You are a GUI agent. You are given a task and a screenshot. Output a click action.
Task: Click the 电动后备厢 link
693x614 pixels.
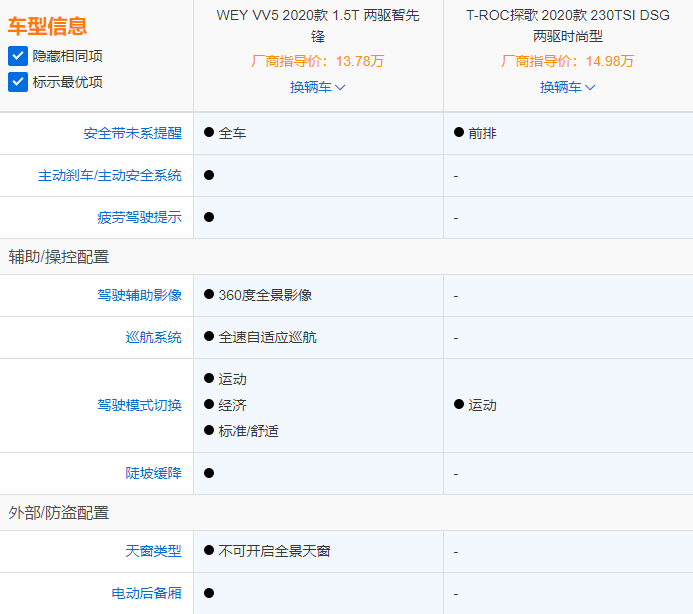coord(146,593)
